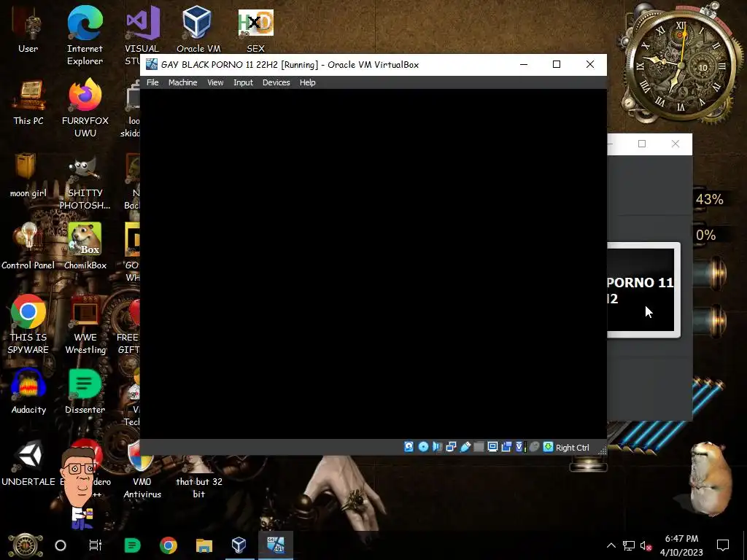The height and width of the screenshot is (560, 747).
Task: Select the WWE Wrestling desktop icon
Action: 85,324
